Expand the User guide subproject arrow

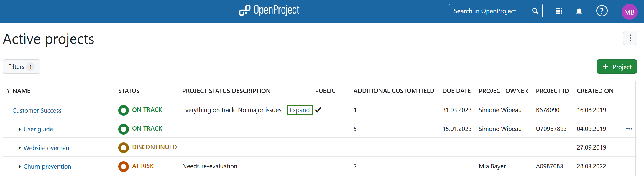click(x=19, y=129)
